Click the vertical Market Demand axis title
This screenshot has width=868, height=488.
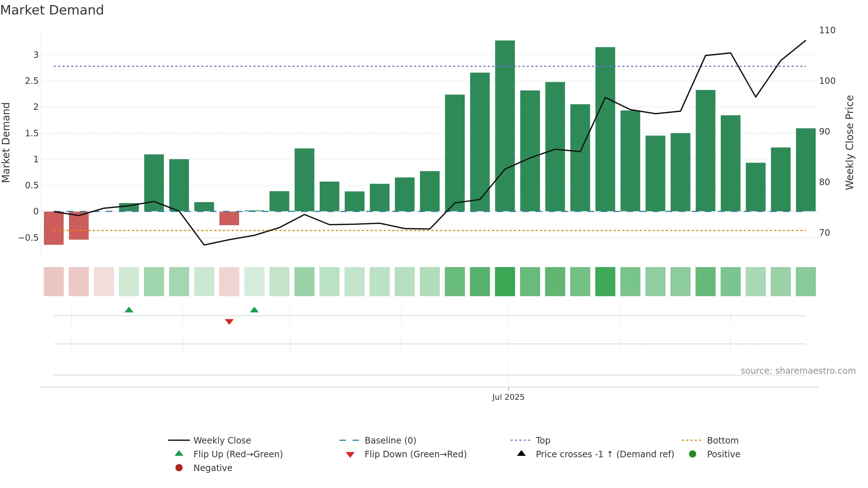pos(6,142)
